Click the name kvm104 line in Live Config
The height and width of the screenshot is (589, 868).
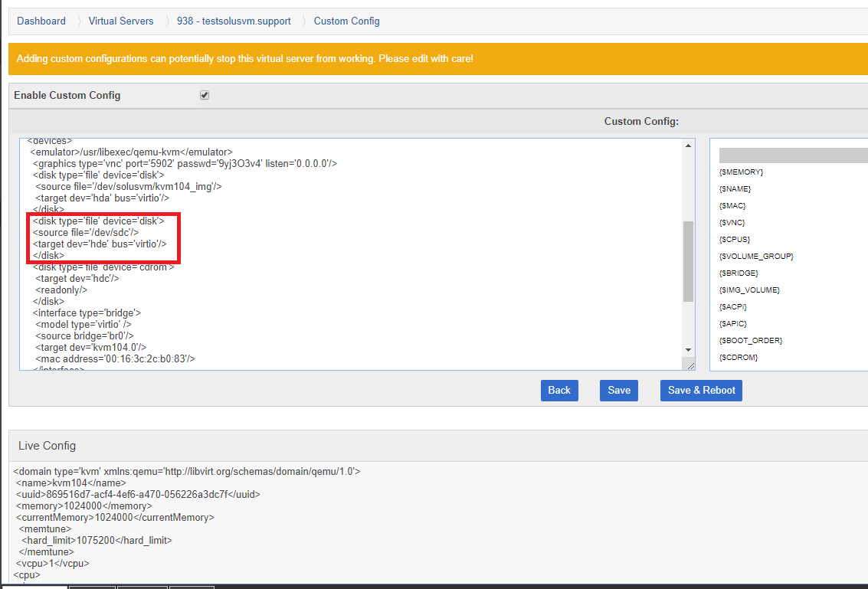(70, 483)
